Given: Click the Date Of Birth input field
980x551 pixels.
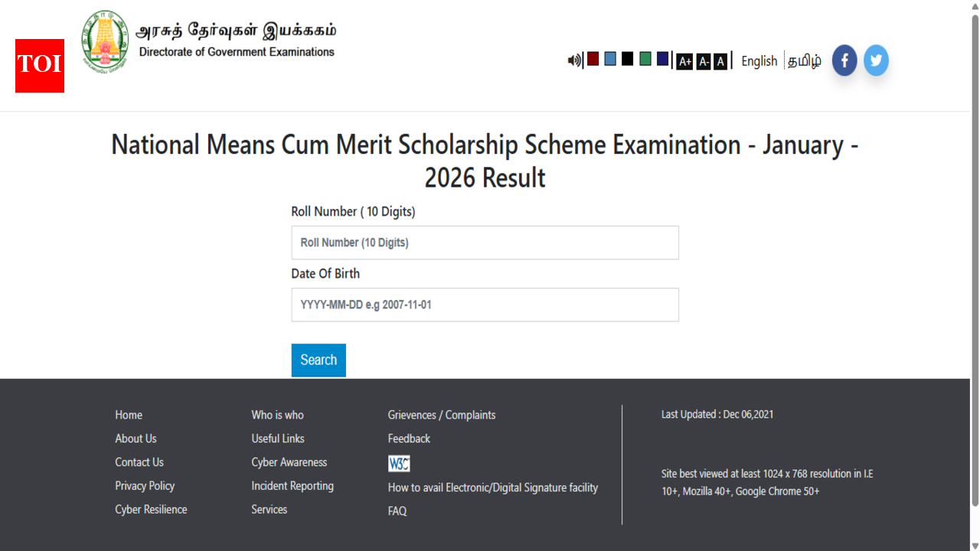Looking at the screenshot, I should pyautogui.click(x=485, y=305).
